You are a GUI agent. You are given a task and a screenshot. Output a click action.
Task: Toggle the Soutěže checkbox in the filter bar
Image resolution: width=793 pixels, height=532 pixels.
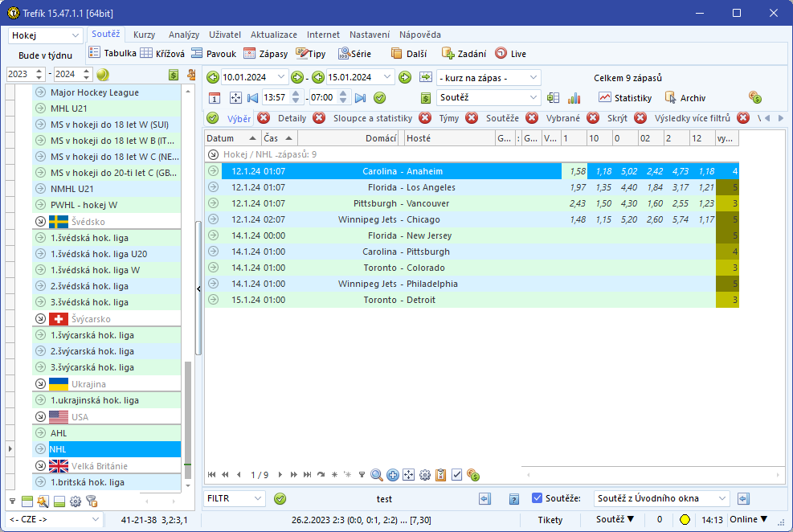click(x=537, y=498)
